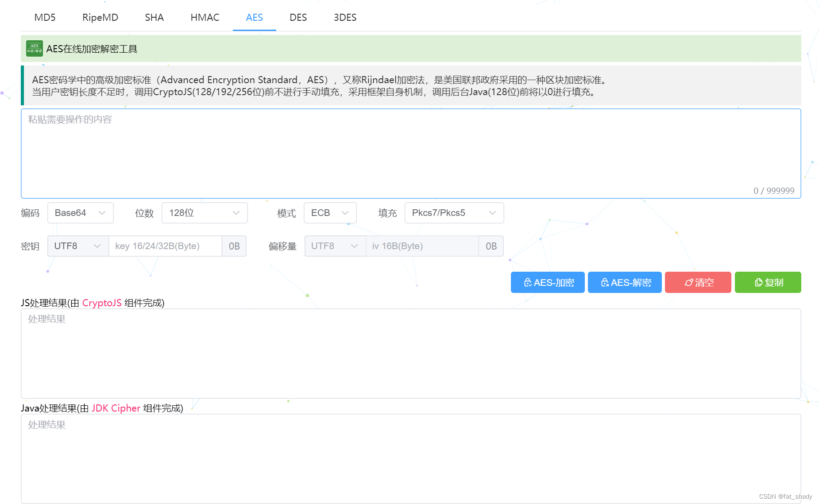Click the Java result output box
This screenshot has height=504, width=819.
(411, 459)
